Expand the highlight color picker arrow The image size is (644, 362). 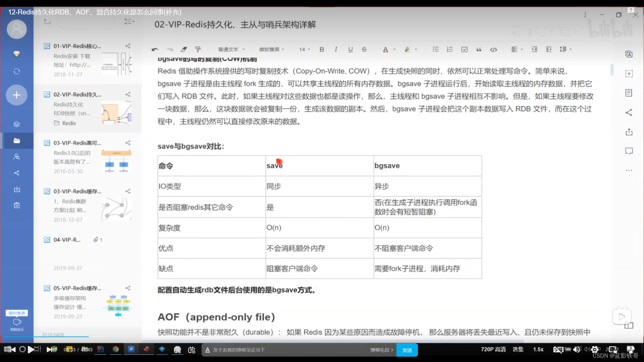(416, 50)
